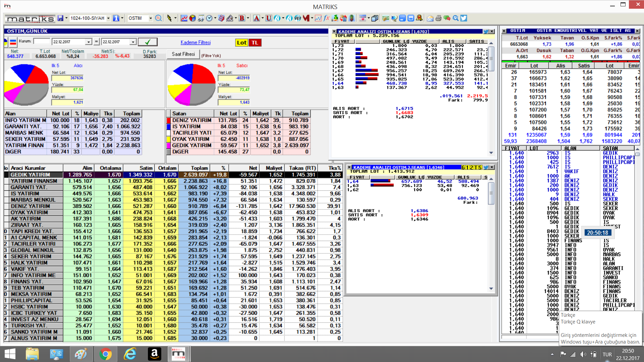Open the envelope mail icon
Viewport: 644px width, 362px height.
[x=430, y=18]
